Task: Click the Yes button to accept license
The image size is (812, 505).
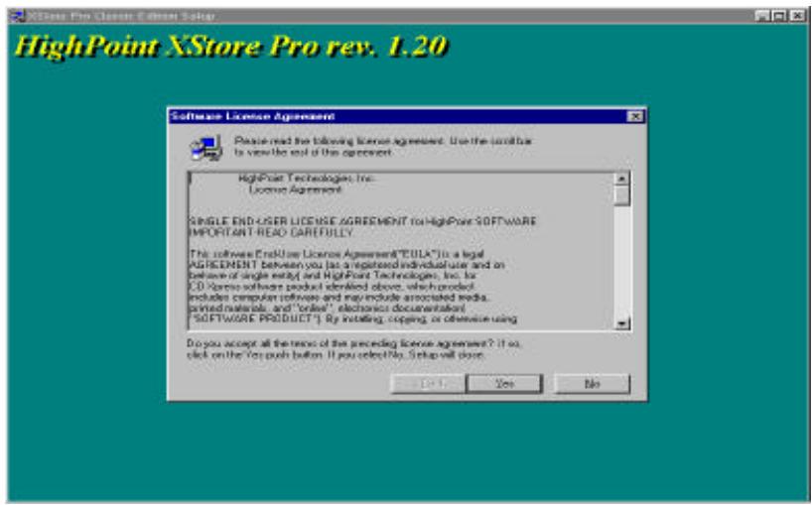Action: pyautogui.click(x=504, y=384)
